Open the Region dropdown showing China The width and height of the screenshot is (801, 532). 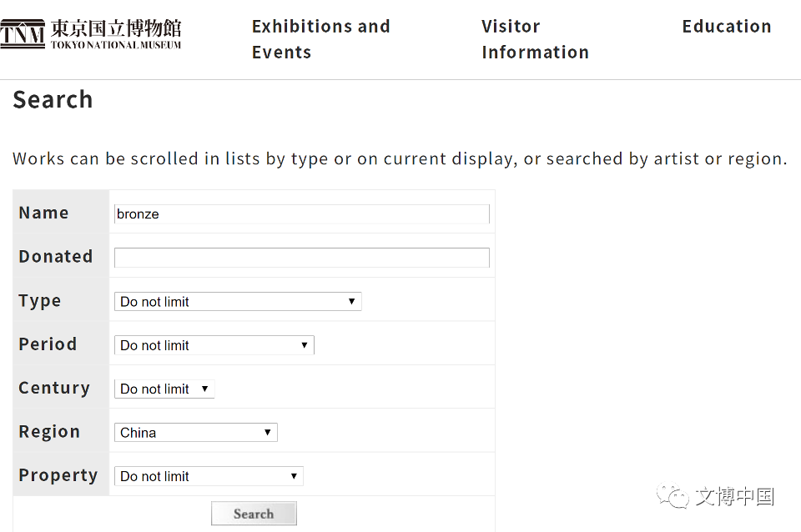[x=195, y=433]
